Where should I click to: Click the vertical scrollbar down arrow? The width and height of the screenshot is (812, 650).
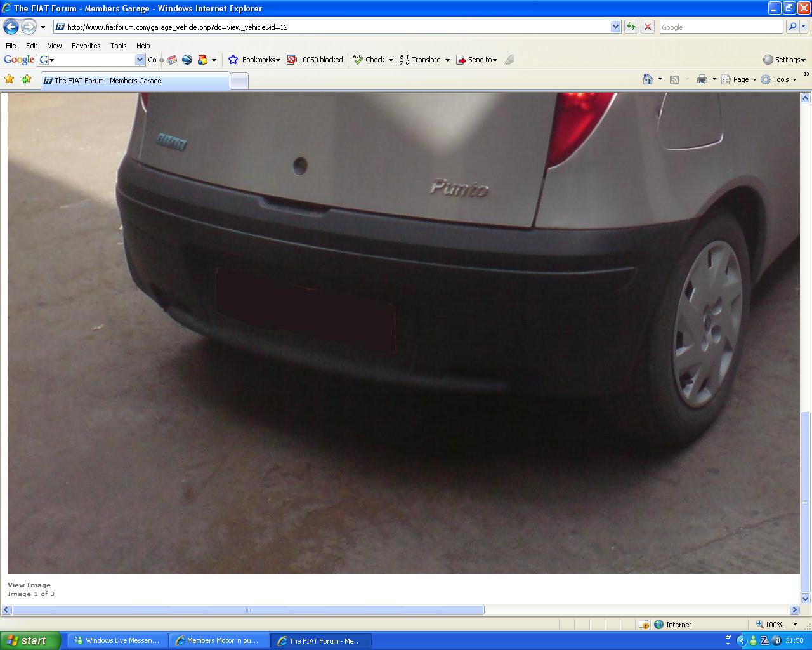pyautogui.click(x=805, y=599)
